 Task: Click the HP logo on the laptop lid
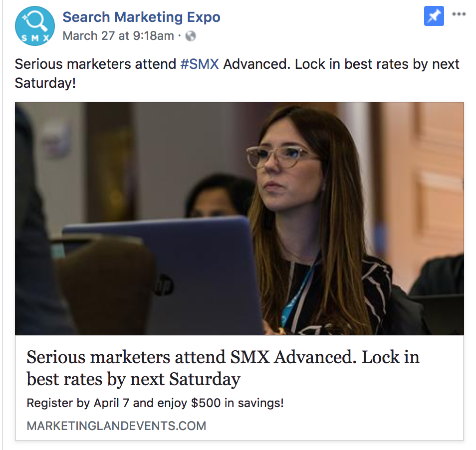click(x=163, y=284)
